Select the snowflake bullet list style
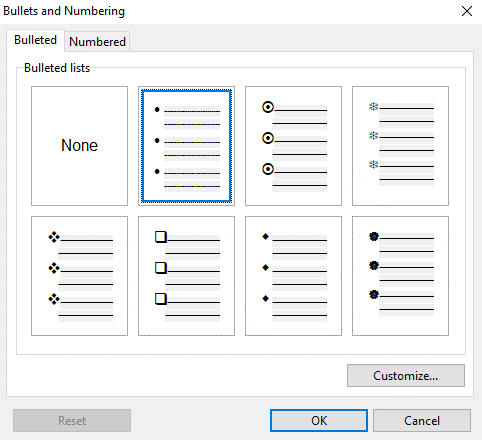 pyautogui.click(x=400, y=146)
